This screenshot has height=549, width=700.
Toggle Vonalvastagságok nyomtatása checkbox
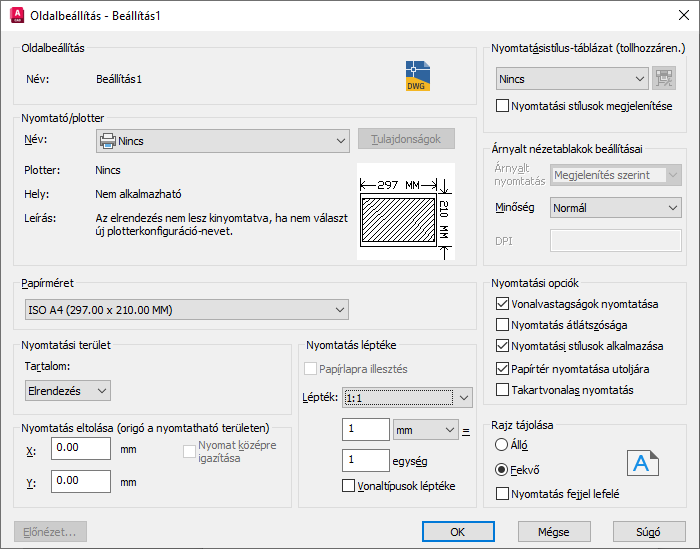(x=503, y=304)
